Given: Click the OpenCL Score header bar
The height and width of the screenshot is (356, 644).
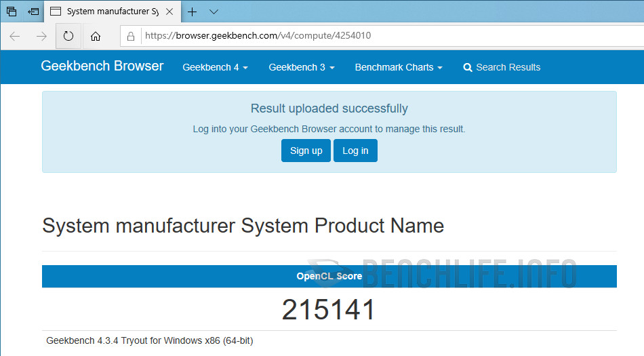Looking at the screenshot, I should click(x=329, y=276).
